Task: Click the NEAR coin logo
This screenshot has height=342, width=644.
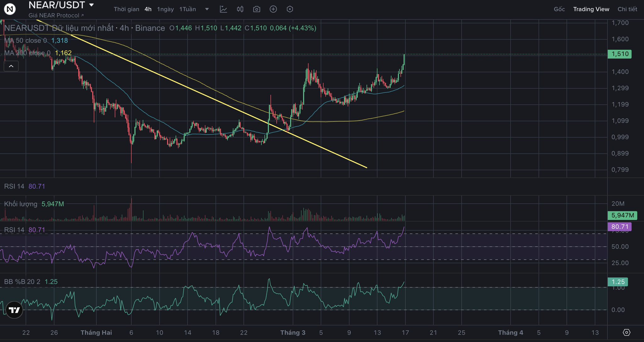Action: (x=10, y=9)
